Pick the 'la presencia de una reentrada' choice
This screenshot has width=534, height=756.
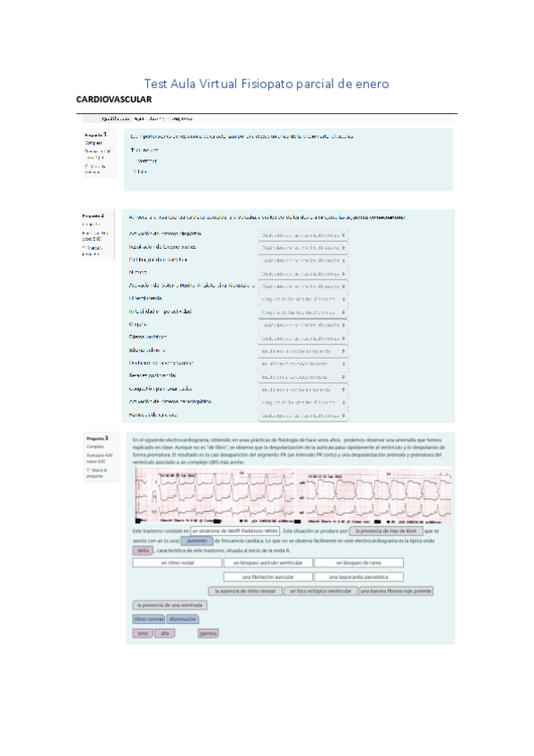[x=169, y=605]
